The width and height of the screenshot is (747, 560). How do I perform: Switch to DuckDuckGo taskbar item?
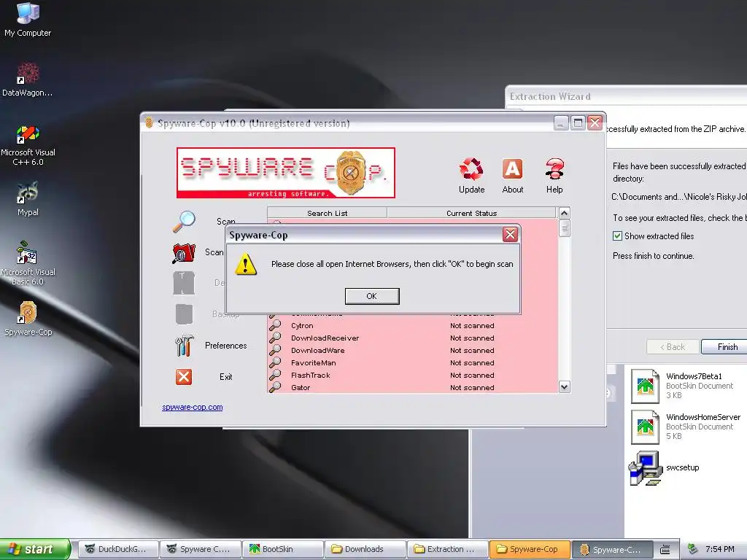117,549
